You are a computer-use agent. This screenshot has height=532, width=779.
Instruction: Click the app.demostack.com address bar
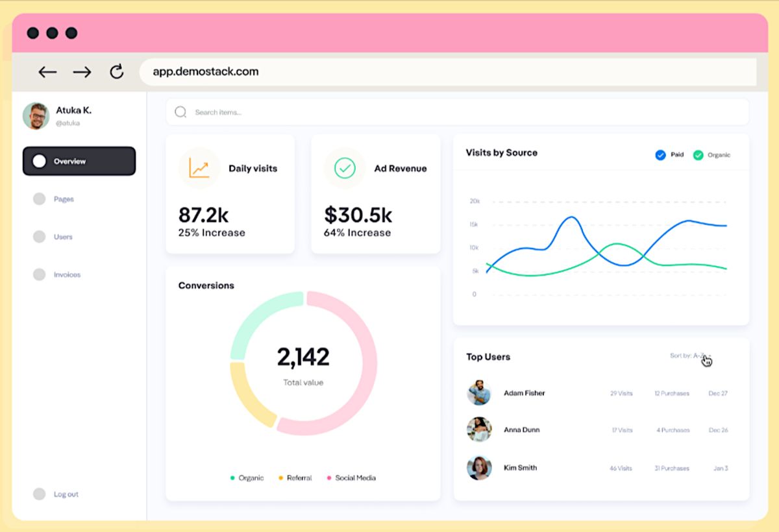pos(448,71)
